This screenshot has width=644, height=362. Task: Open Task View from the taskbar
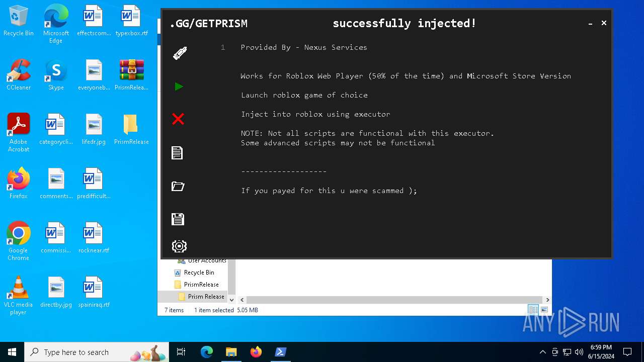click(181, 352)
